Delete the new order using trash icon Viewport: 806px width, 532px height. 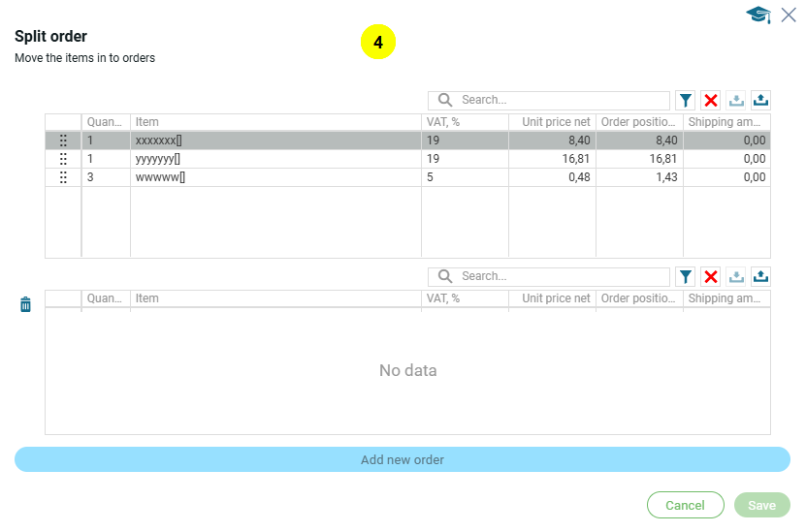[25, 304]
